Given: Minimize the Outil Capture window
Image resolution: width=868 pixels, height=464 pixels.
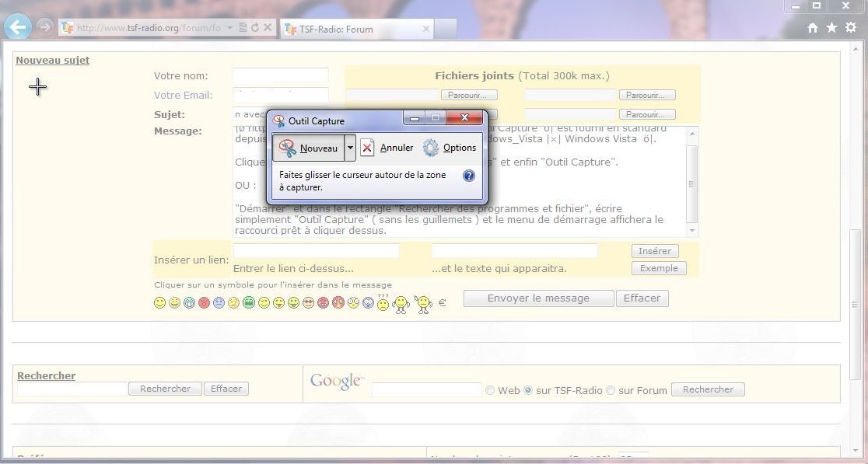Looking at the screenshot, I should 414,118.
